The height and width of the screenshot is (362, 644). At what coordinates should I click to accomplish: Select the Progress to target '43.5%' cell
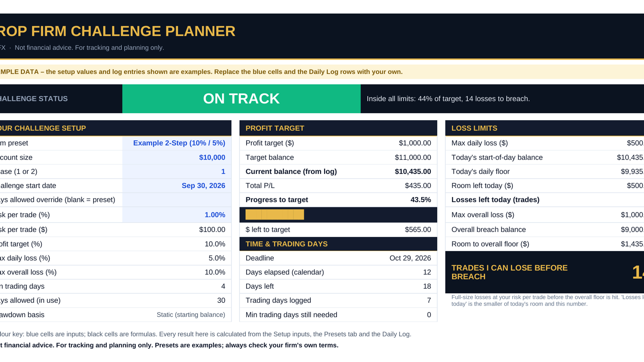pyautogui.click(x=421, y=200)
